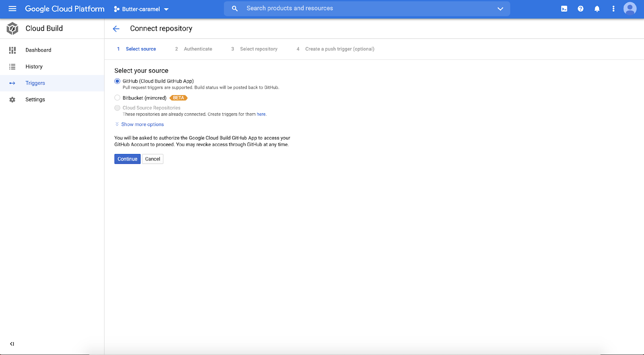Select GitHub (Cloud Build GitHub App) radio
Screen dimensions: 644x355
[x=118, y=81]
